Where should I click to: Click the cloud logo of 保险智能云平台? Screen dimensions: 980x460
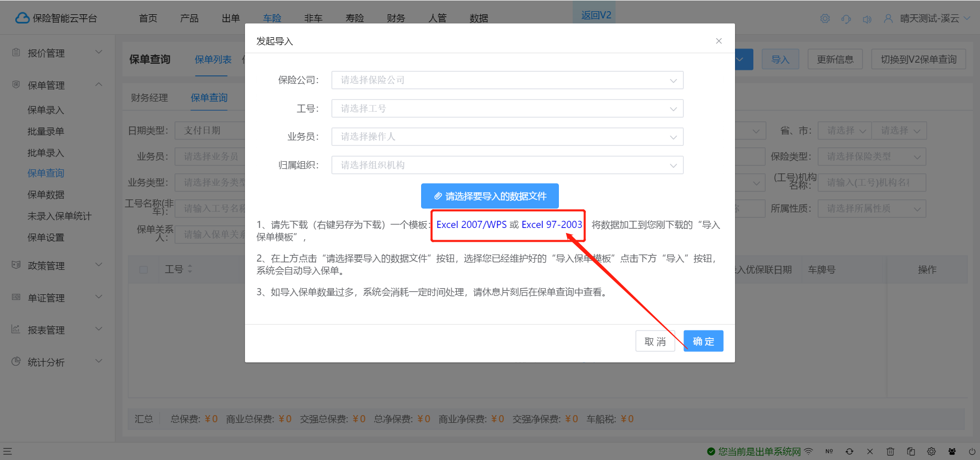(x=22, y=18)
